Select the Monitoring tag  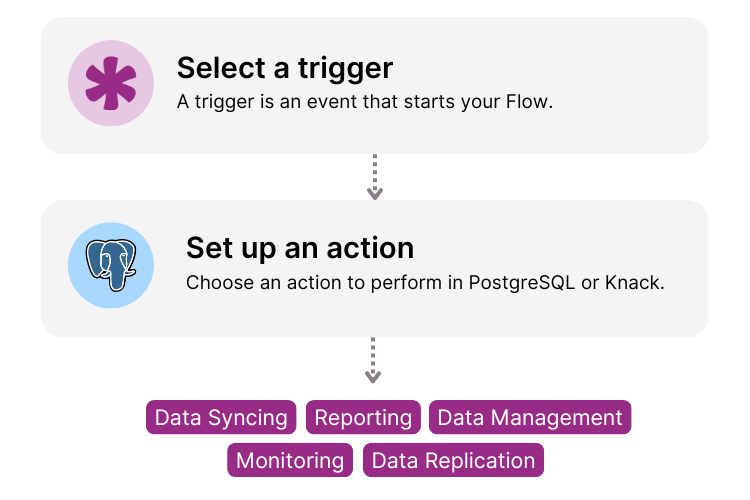[x=290, y=460]
